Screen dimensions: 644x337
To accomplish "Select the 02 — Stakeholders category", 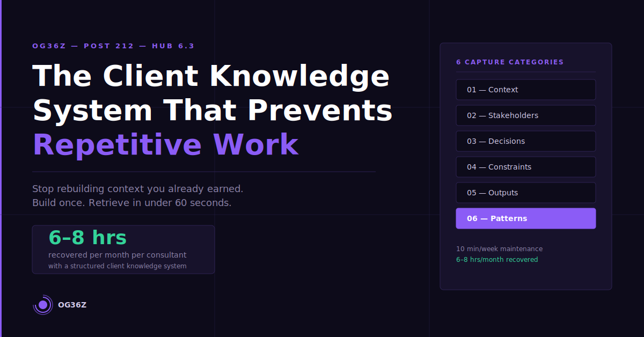I will pos(525,115).
